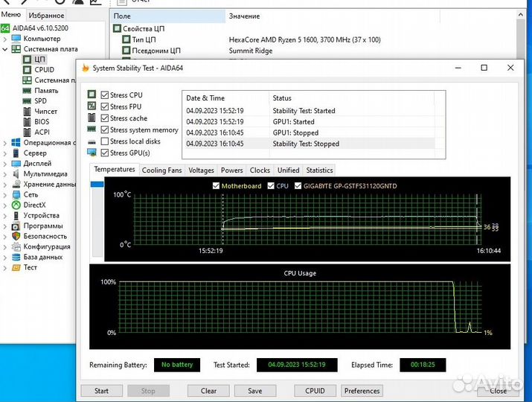Click the Значение column header
This screenshot has height=402, width=532.
click(333, 16)
